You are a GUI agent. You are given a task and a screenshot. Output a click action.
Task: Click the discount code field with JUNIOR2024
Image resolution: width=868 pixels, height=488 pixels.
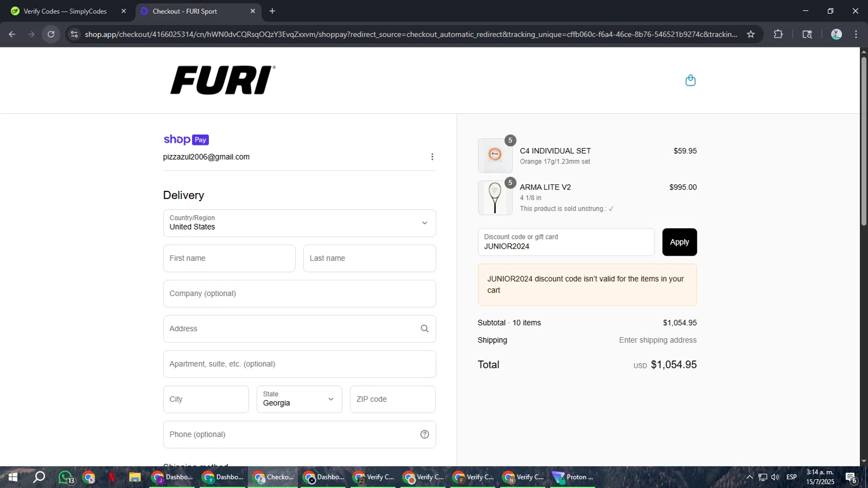(x=566, y=242)
